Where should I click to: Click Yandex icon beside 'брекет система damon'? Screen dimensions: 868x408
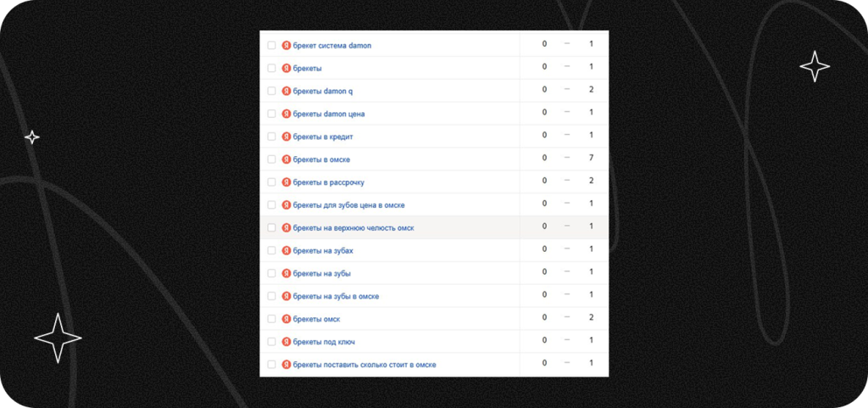coord(286,45)
